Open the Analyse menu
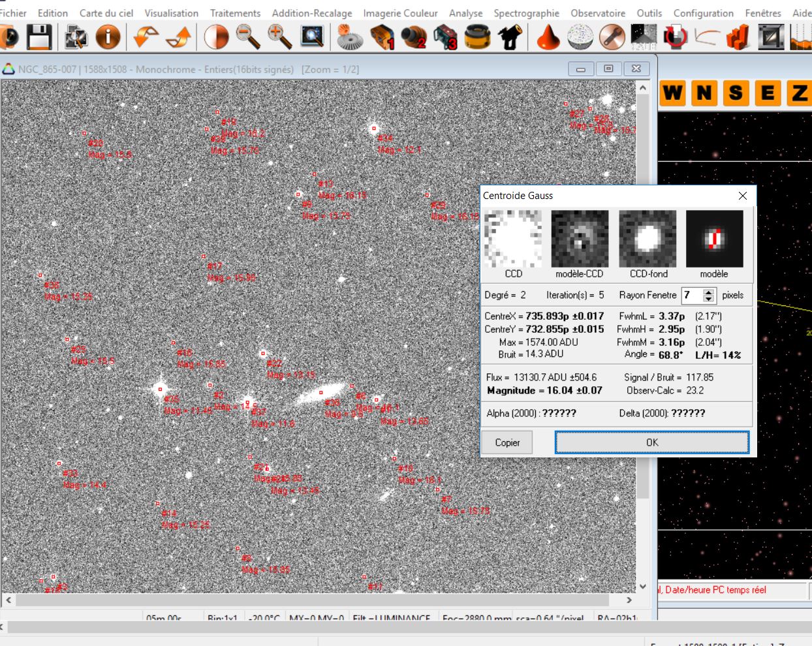The width and height of the screenshot is (812, 646). tap(465, 12)
